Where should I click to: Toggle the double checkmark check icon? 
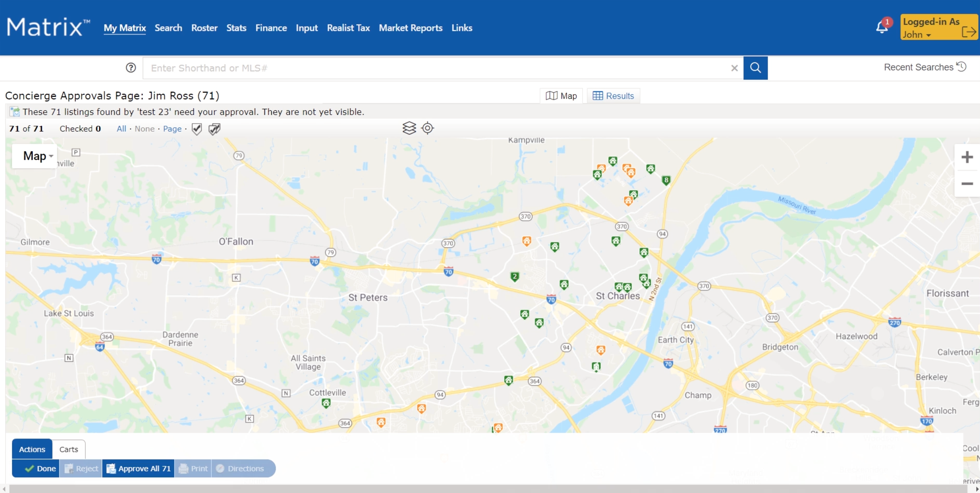[x=214, y=129]
